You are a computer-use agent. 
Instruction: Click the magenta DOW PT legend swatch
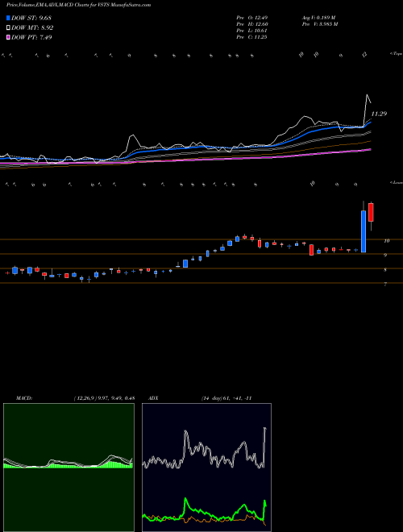(9, 37)
